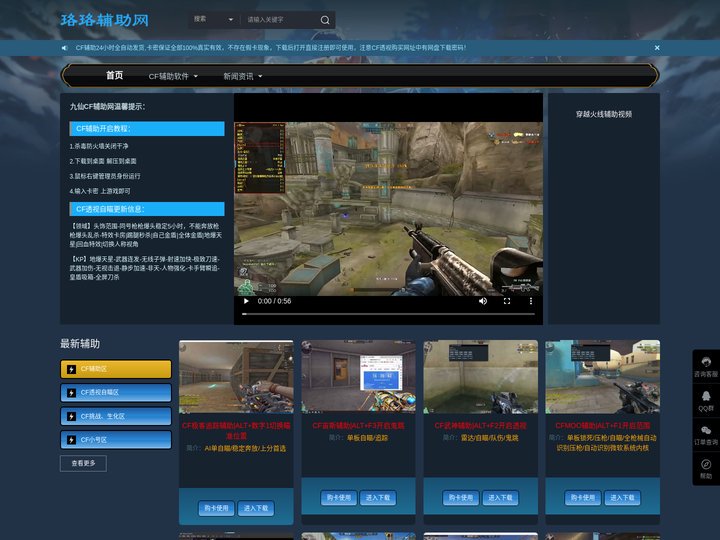Open the ALT+F2开启透视 product title link

(480, 426)
